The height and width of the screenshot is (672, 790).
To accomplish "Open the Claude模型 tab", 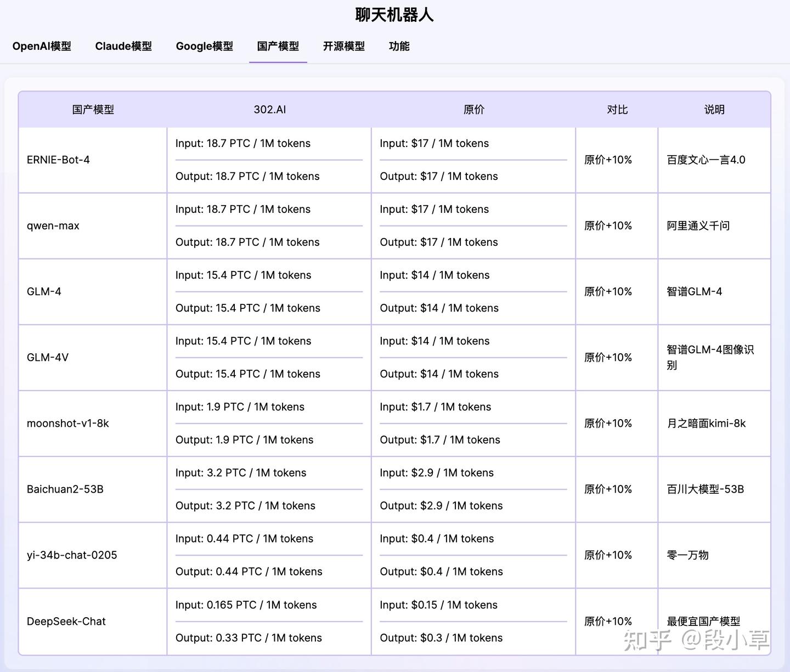I will coord(123,46).
